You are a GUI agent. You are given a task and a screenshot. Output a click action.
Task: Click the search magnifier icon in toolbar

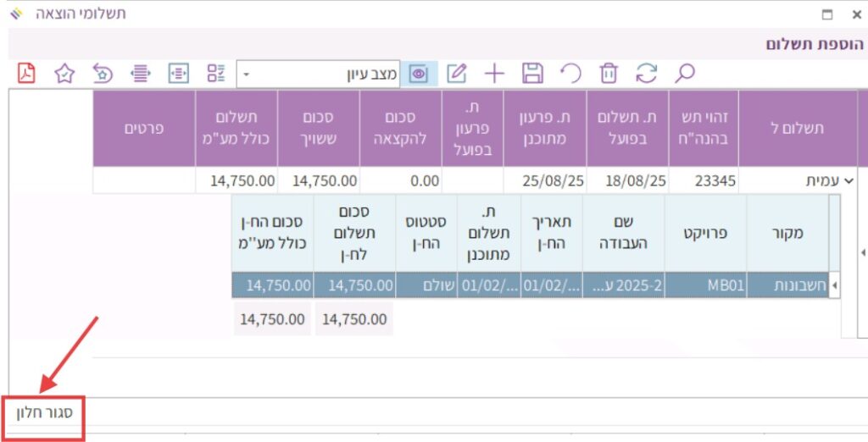coord(684,74)
